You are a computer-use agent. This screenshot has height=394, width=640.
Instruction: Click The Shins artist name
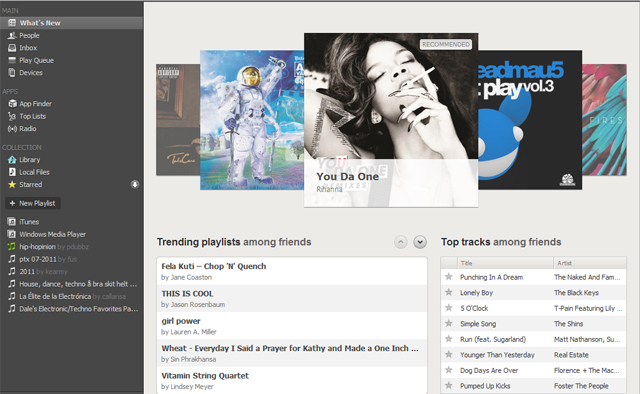click(568, 324)
